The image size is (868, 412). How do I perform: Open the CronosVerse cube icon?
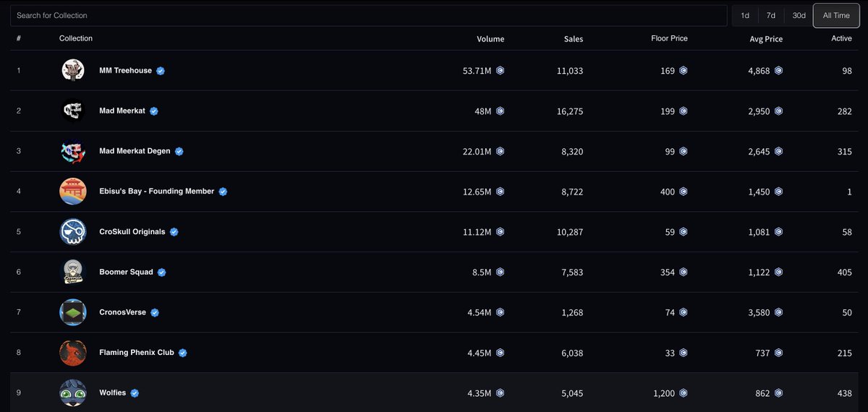[x=72, y=312]
